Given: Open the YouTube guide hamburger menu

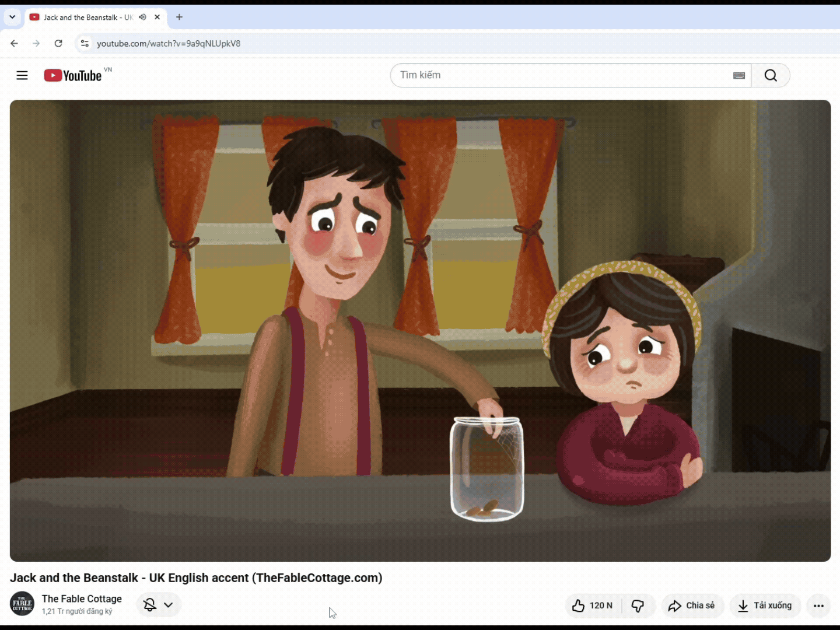Looking at the screenshot, I should tap(22, 75).
